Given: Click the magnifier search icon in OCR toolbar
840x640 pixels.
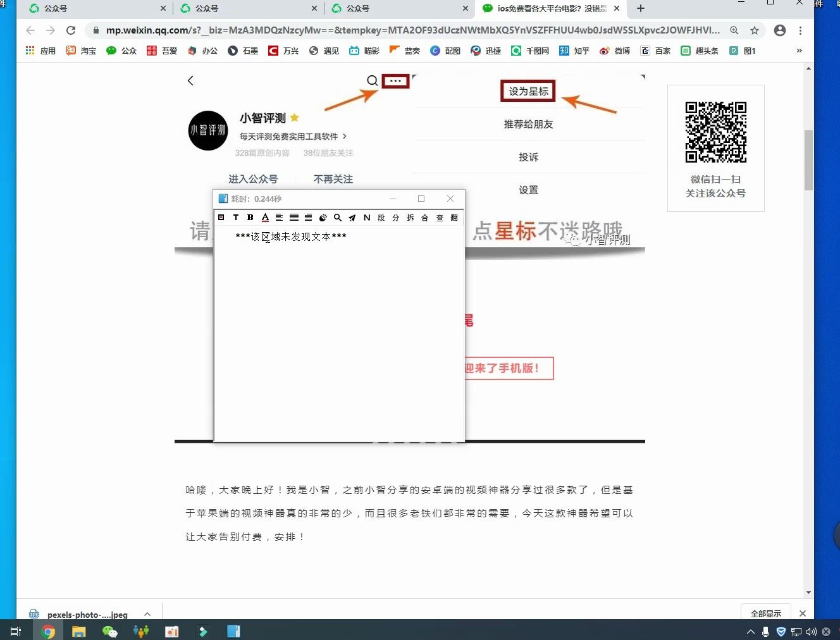Looking at the screenshot, I should pyautogui.click(x=337, y=218).
